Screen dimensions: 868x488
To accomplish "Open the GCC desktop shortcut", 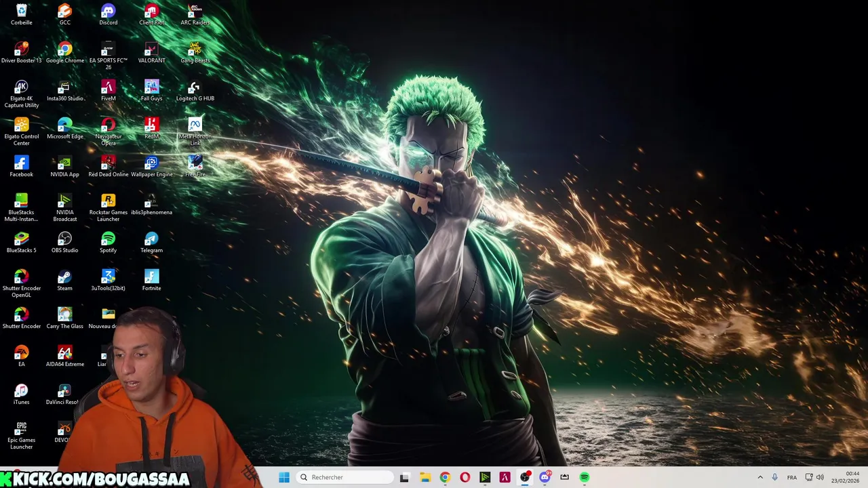I will pyautogui.click(x=64, y=15).
